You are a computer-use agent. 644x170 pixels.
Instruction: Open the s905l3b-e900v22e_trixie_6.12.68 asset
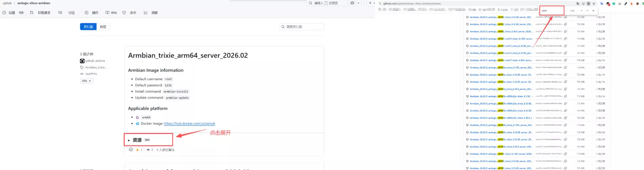tap(501, 104)
